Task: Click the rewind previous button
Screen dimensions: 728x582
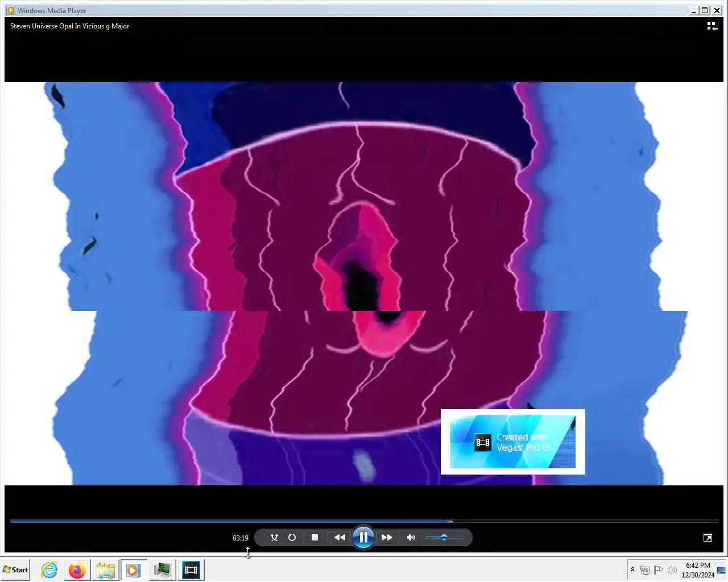Action: pyautogui.click(x=340, y=537)
